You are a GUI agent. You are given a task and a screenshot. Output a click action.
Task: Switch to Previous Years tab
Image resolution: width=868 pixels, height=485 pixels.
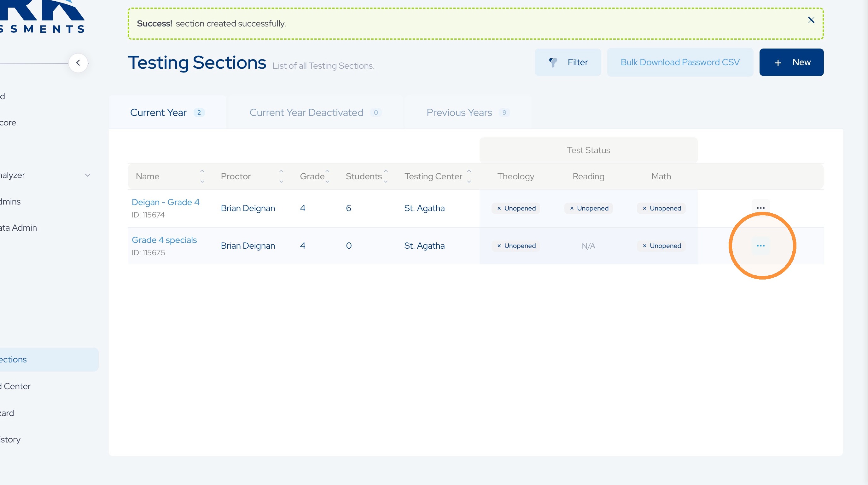click(468, 113)
